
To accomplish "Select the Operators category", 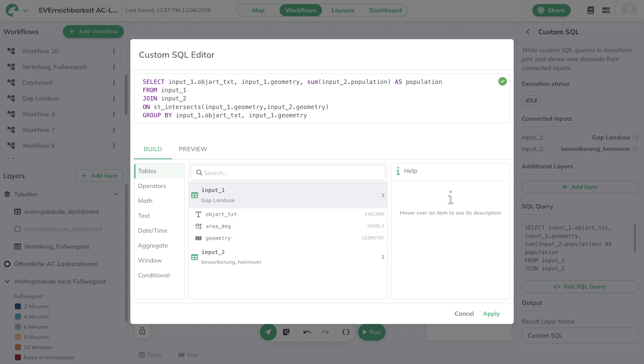I will coord(159,186).
